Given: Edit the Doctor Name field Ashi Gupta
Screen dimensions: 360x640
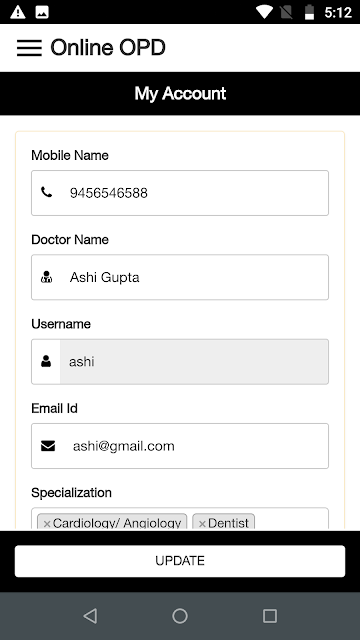Looking at the screenshot, I should pos(180,277).
